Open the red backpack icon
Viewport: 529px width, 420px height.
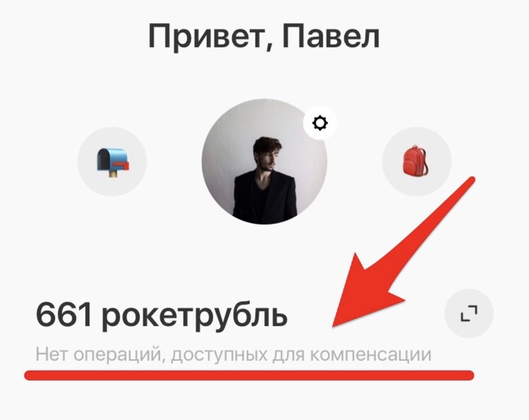(416, 161)
